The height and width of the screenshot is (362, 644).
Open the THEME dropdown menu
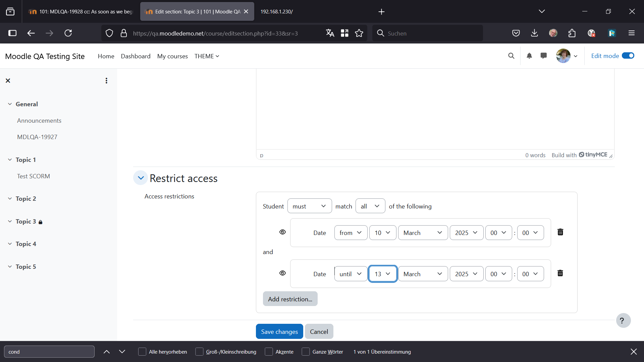(x=207, y=56)
